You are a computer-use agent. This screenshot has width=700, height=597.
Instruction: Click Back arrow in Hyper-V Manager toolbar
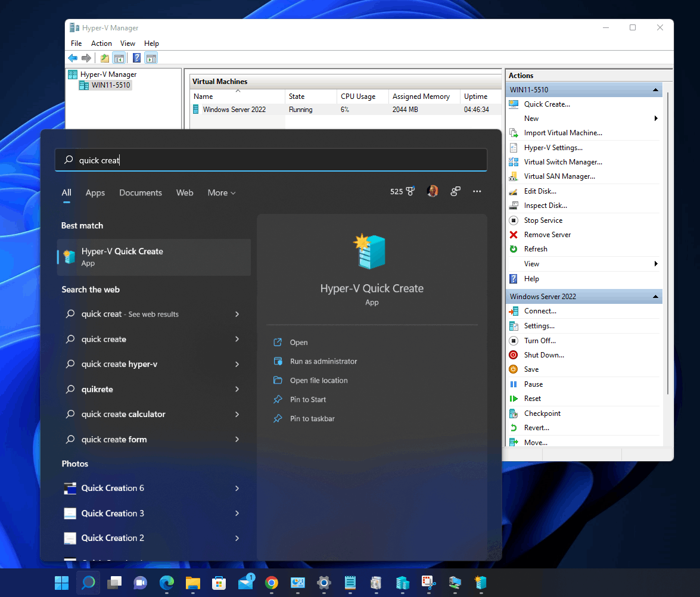(x=73, y=58)
